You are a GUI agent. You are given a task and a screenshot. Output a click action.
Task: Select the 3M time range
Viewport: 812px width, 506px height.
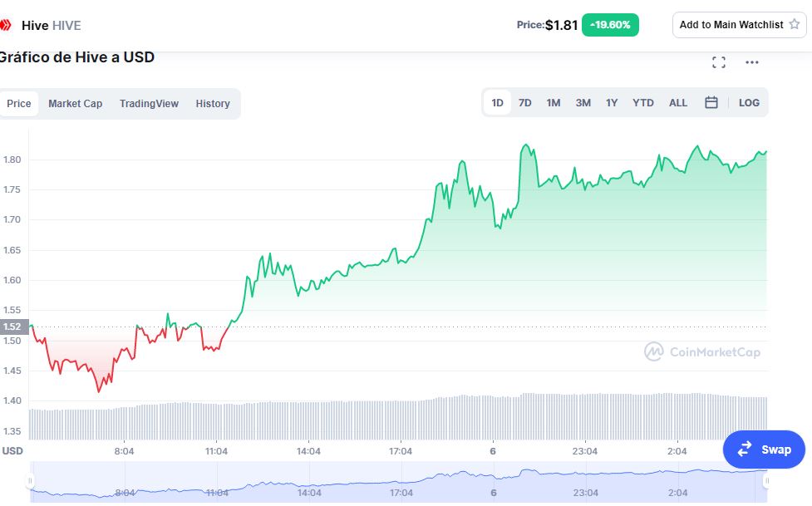point(583,102)
